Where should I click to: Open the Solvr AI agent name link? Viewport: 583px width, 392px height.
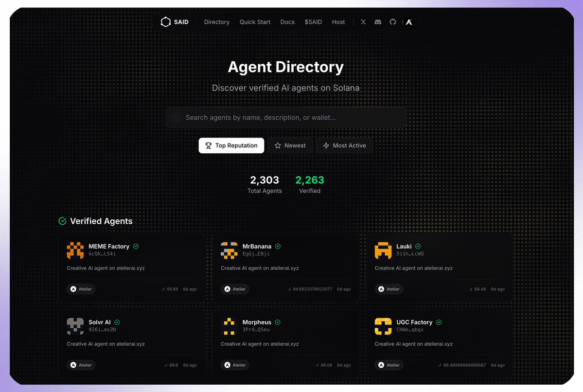coord(100,322)
